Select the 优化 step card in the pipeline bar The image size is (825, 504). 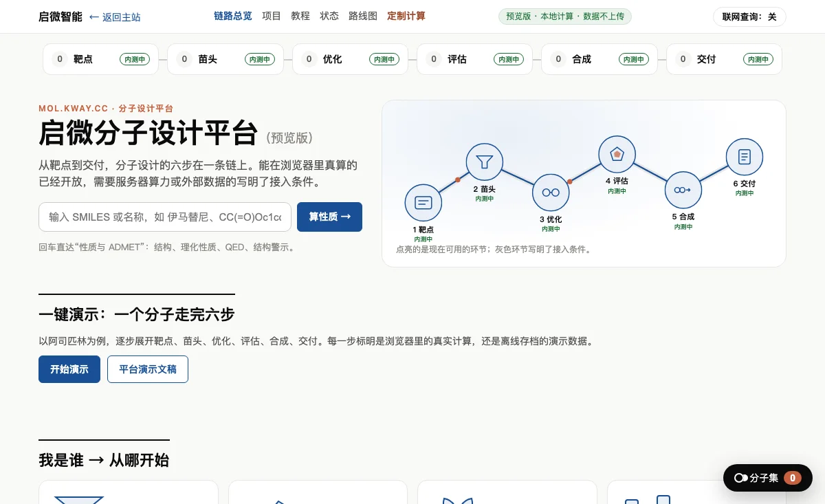tap(350, 59)
